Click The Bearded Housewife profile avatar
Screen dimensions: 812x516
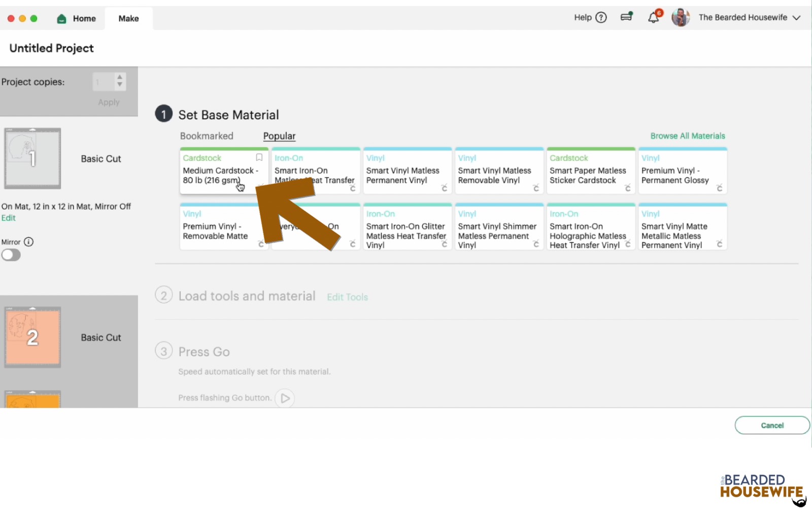[681, 17]
